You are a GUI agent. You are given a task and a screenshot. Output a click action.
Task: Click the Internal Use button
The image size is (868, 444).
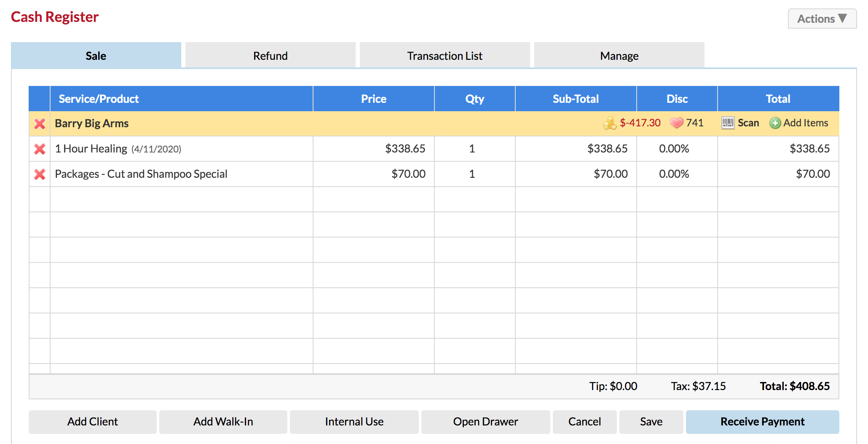point(354,422)
